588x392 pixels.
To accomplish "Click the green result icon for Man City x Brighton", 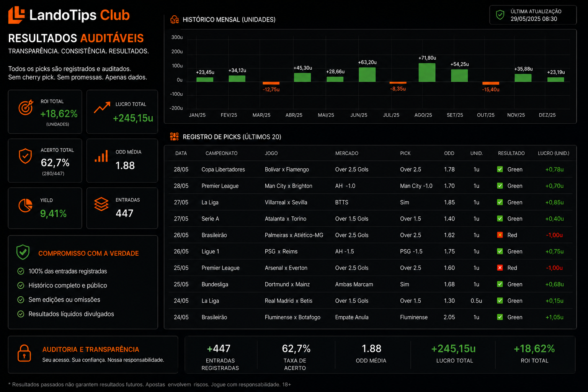I will click(x=500, y=186).
